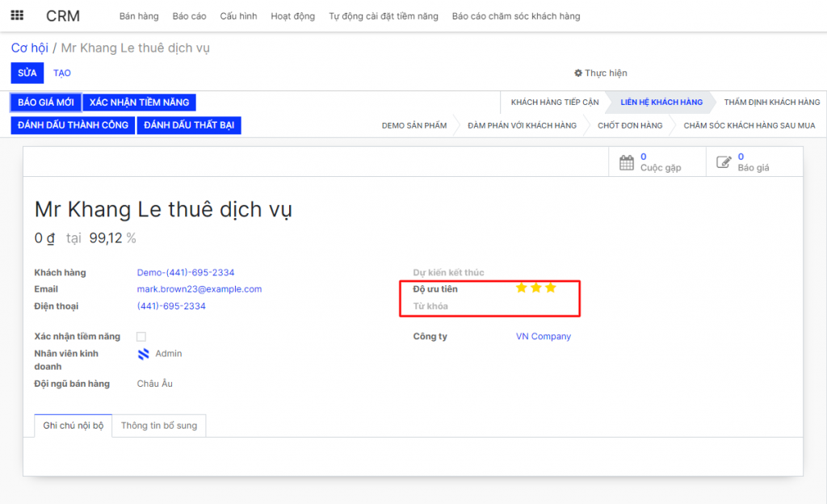Open the VN Company link
This screenshot has height=504, width=827.
(x=544, y=336)
